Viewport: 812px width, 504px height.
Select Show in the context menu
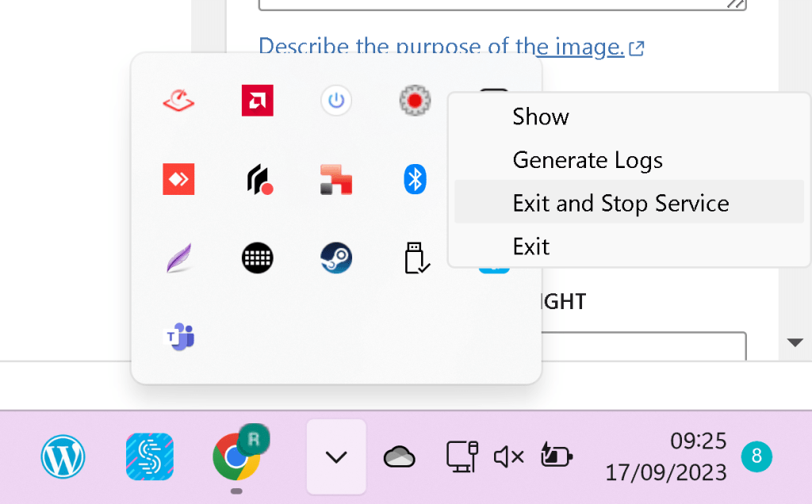point(629,116)
